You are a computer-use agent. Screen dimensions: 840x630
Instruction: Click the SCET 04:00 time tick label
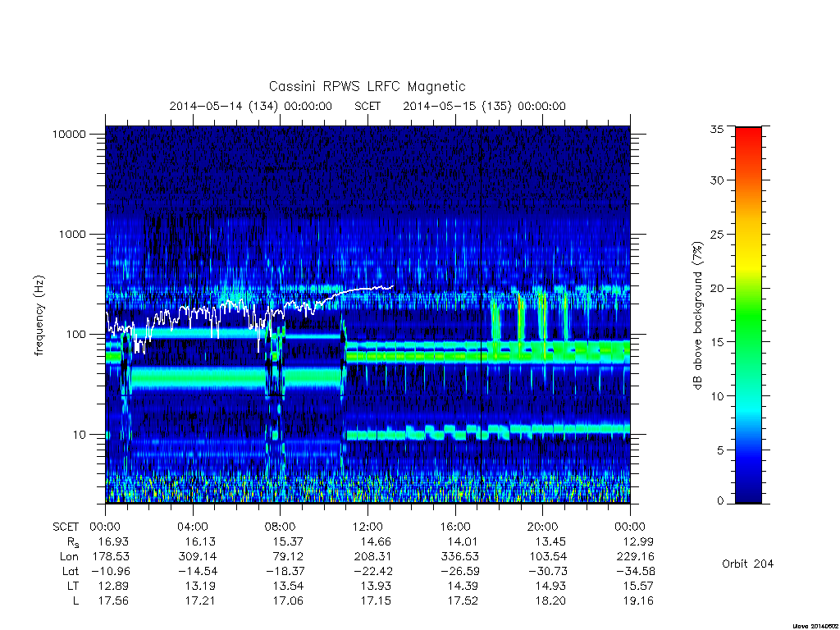click(x=192, y=527)
